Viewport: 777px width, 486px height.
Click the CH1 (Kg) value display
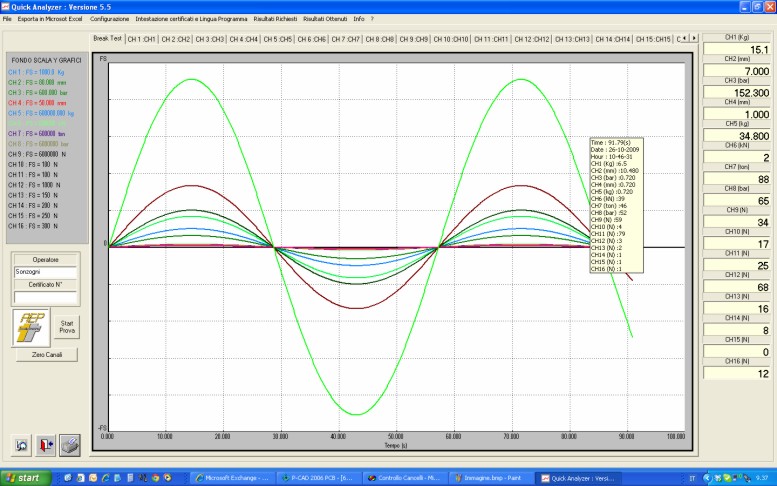[738, 49]
